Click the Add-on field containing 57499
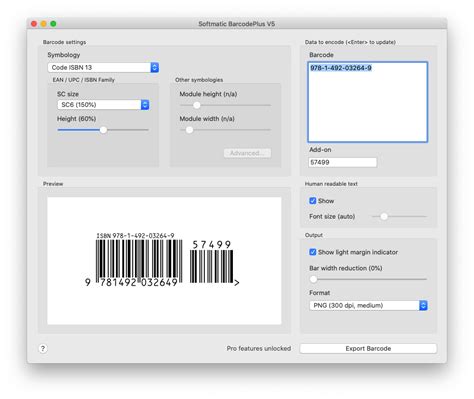Viewport: 474px width, 399px height. point(343,162)
